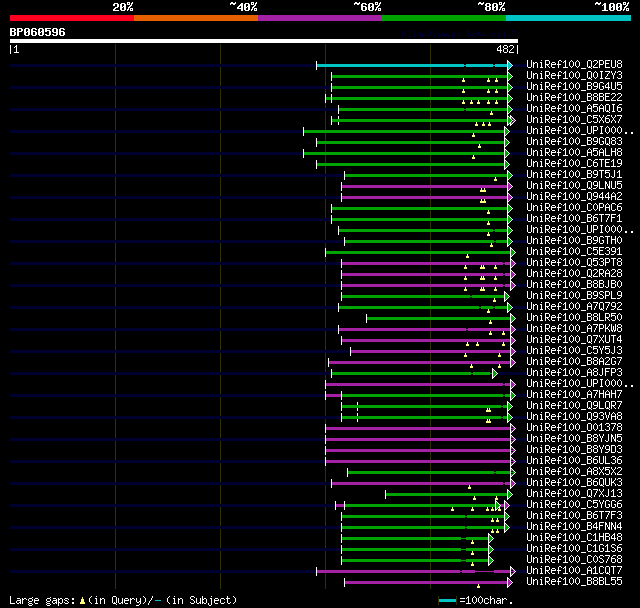This screenshot has height=608, width=640.
Task: Open the UniRef100_Q2PEU8 hit label
Action: pos(574,65)
